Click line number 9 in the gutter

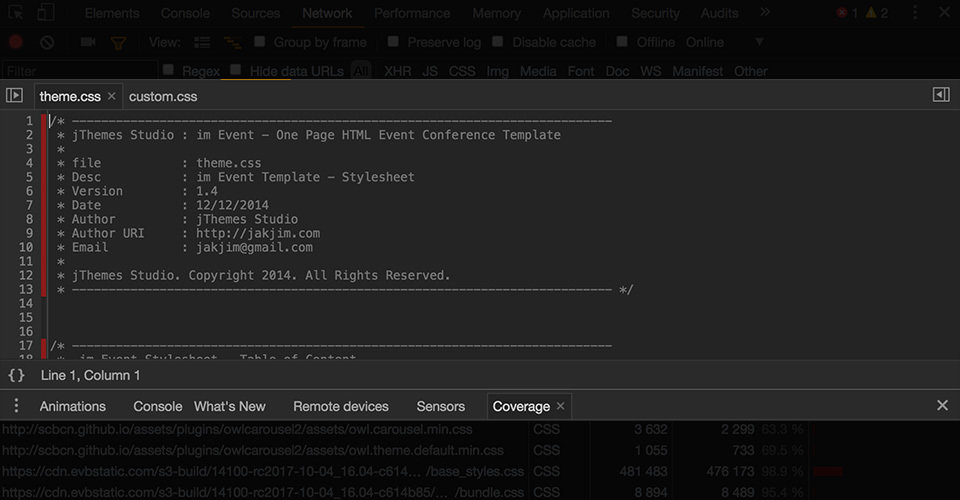29,233
